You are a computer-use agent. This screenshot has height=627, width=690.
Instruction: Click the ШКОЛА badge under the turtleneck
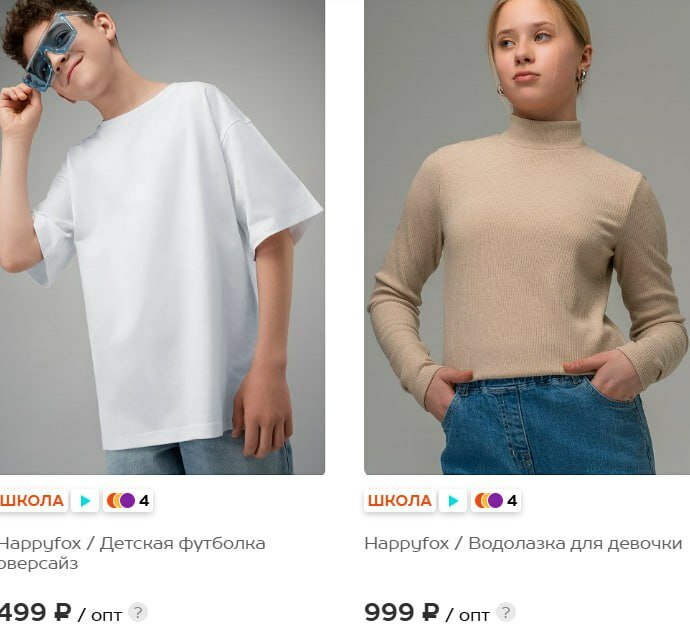[x=399, y=501]
